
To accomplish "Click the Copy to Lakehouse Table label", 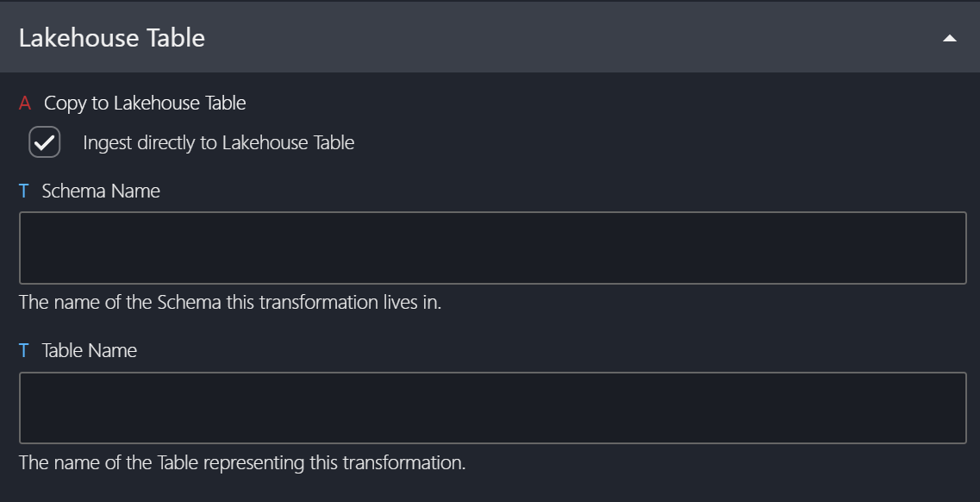I will pyautogui.click(x=145, y=104).
